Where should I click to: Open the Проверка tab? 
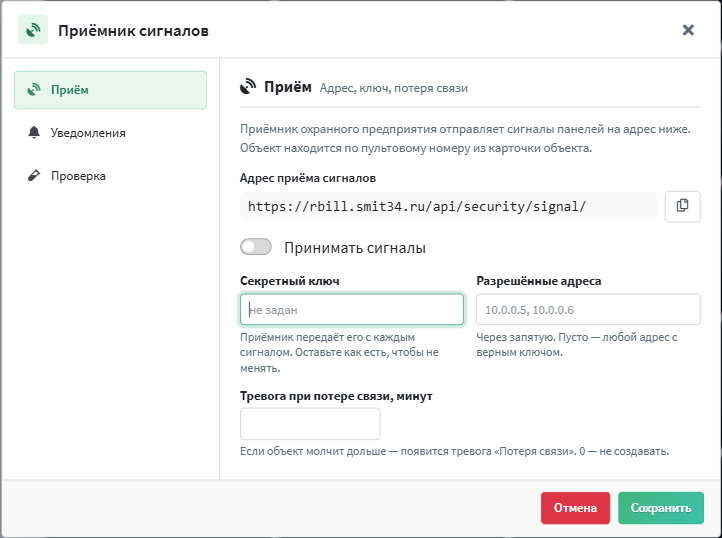(111, 175)
